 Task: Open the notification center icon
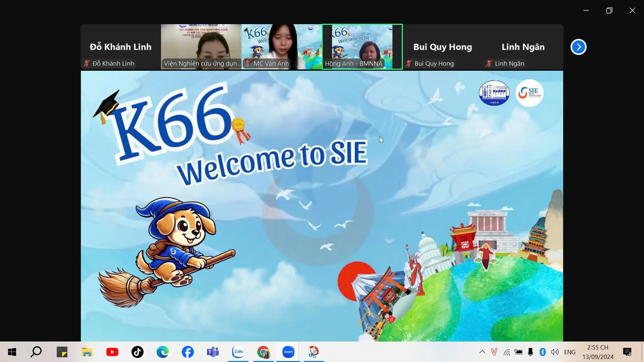point(627,352)
